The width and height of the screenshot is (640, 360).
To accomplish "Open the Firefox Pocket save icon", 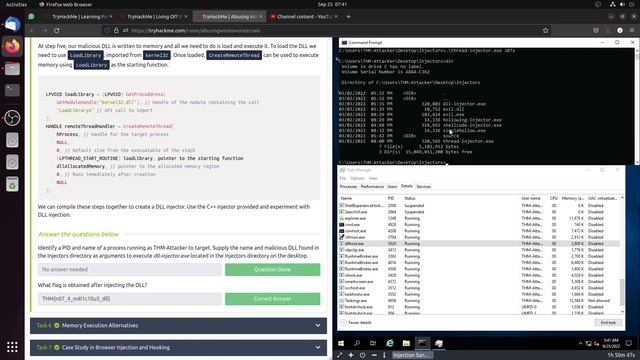I will 596,31.
